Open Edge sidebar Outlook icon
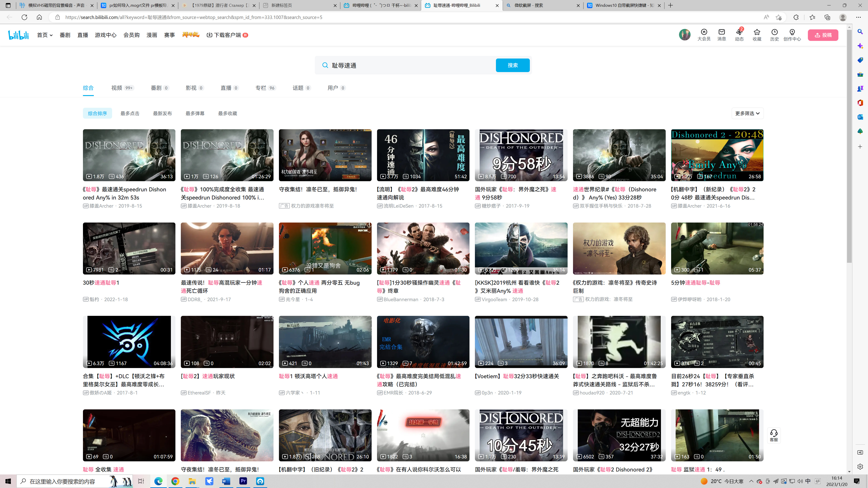 (x=860, y=117)
